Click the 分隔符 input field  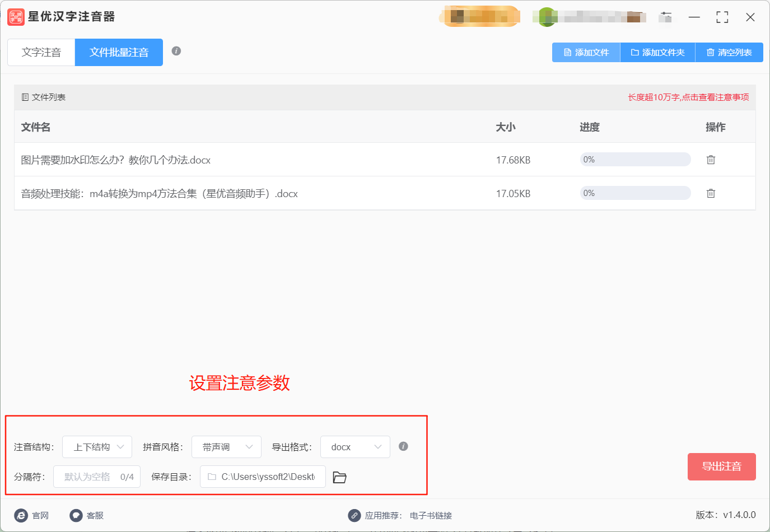pyautogui.click(x=97, y=477)
